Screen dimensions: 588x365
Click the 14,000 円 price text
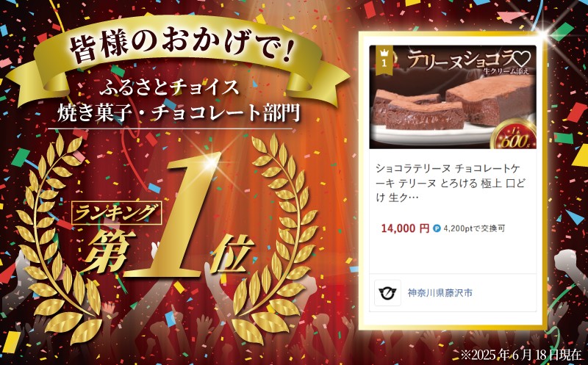(405, 228)
